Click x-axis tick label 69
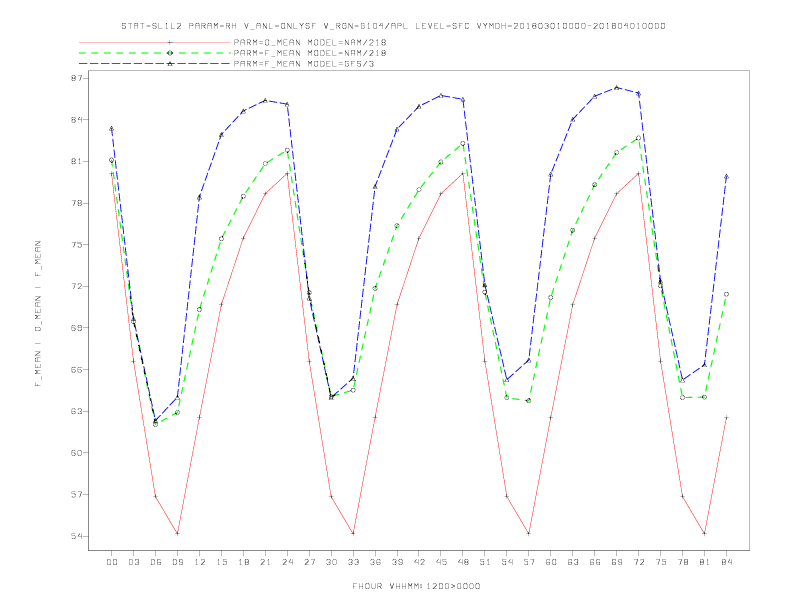Image resolution: width=792 pixels, height=612 pixels. point(617,562)
